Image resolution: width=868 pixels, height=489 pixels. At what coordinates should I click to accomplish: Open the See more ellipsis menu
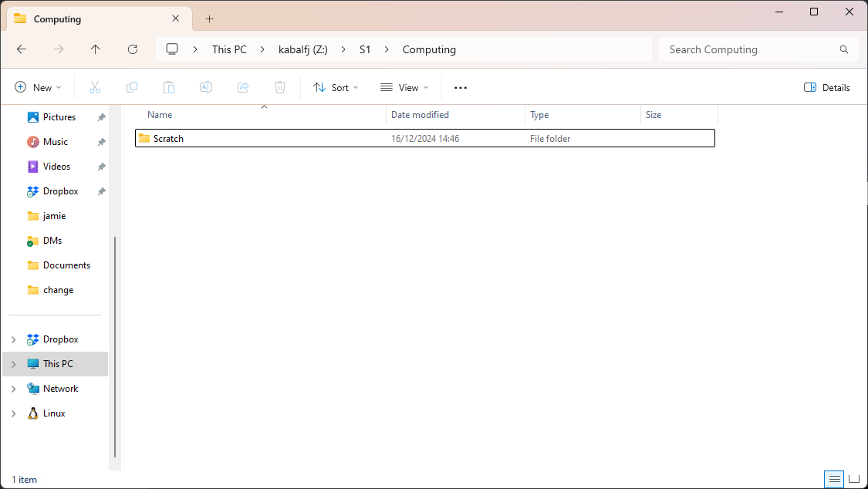(x=461, y=88)
